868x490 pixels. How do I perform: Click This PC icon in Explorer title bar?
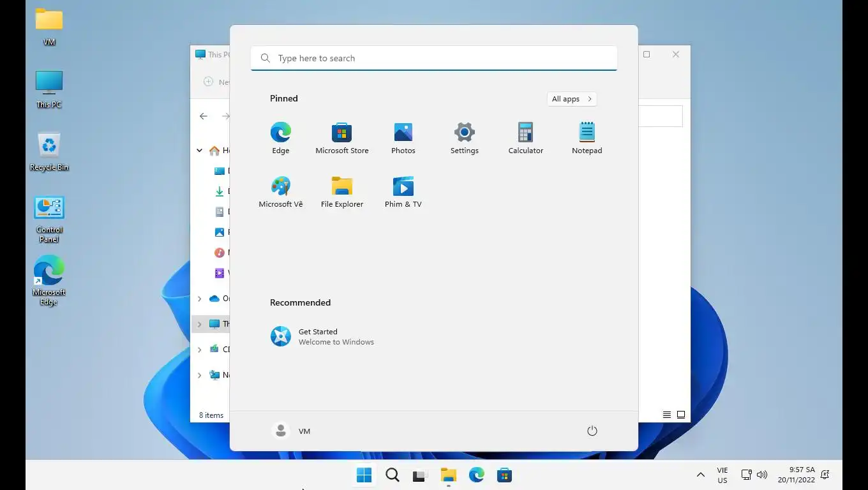pos(200,54)
